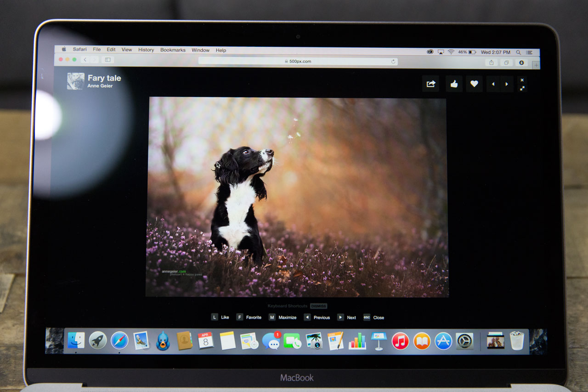Screen dimensions: 588x392
Task: Favorite the photo with the heart button
Action: [474, 84]
